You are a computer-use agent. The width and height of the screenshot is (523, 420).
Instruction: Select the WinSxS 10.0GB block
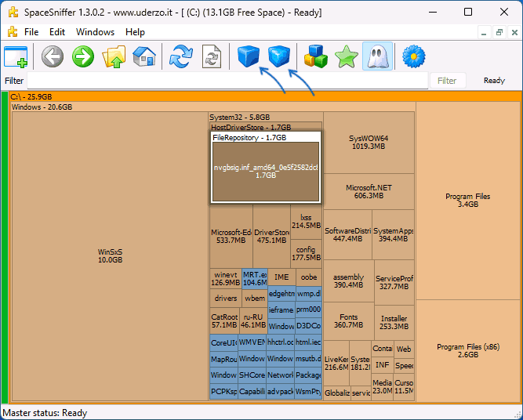[110, 255]
